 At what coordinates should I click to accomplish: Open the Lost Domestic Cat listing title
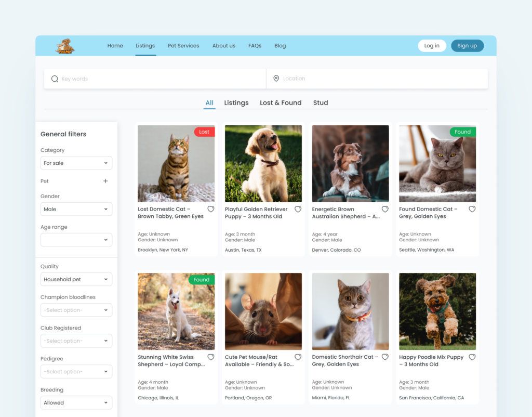click(x=170, y=213)
